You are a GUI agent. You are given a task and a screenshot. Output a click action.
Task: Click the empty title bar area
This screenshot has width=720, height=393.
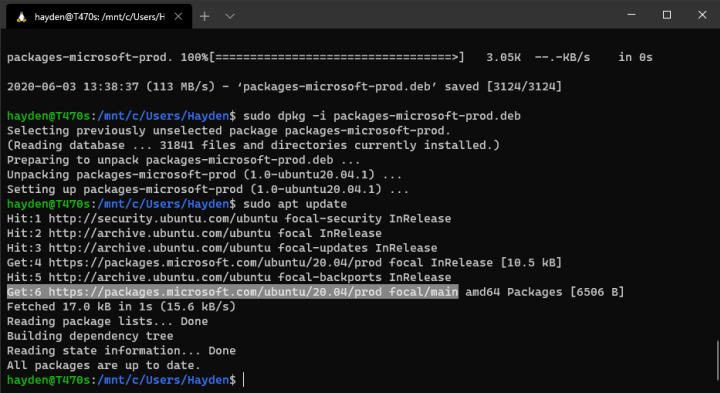click(427, 15)
